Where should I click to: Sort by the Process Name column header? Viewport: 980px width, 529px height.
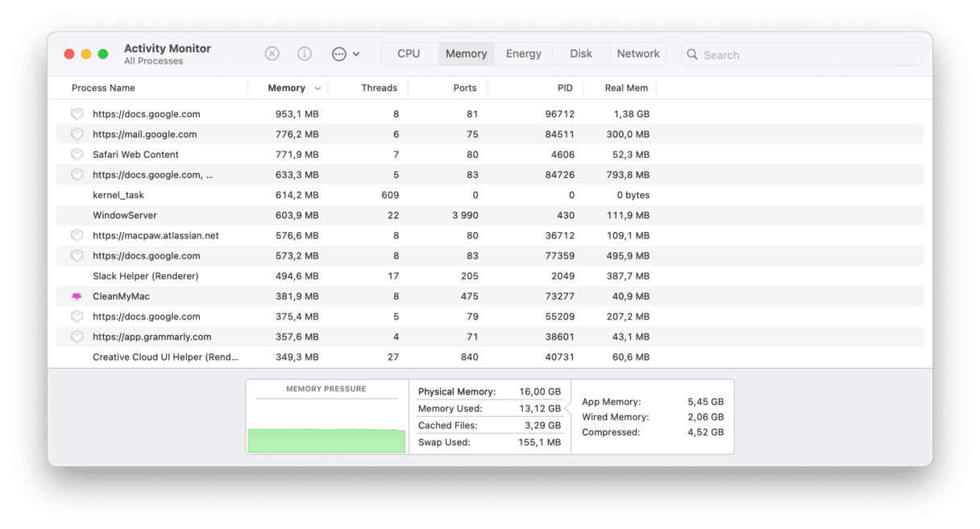click(x=103, y=88)
